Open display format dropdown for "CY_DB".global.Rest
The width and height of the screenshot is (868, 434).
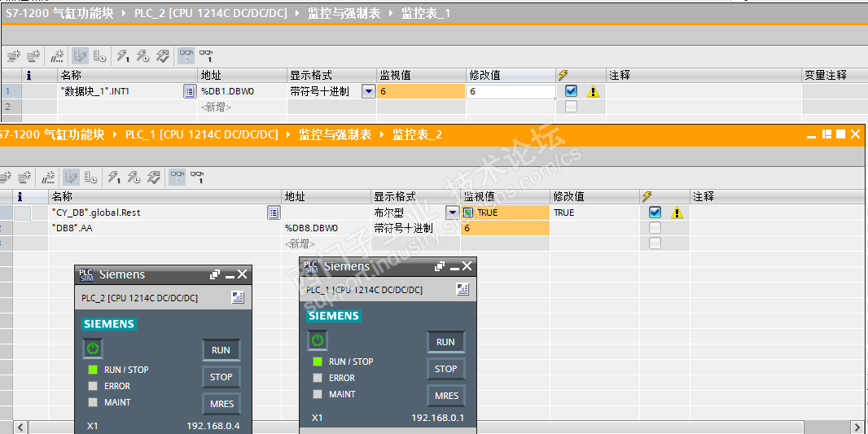(x=453, y=213)
